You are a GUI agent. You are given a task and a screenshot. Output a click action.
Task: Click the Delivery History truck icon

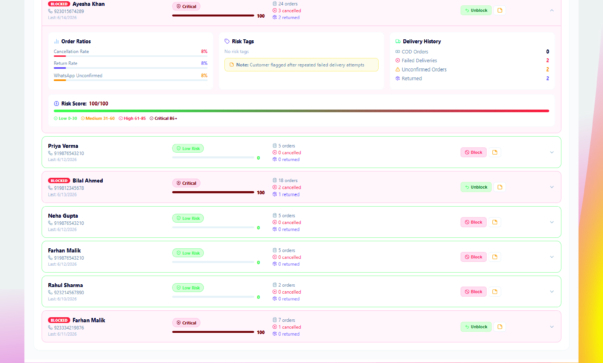pos(398,41)
